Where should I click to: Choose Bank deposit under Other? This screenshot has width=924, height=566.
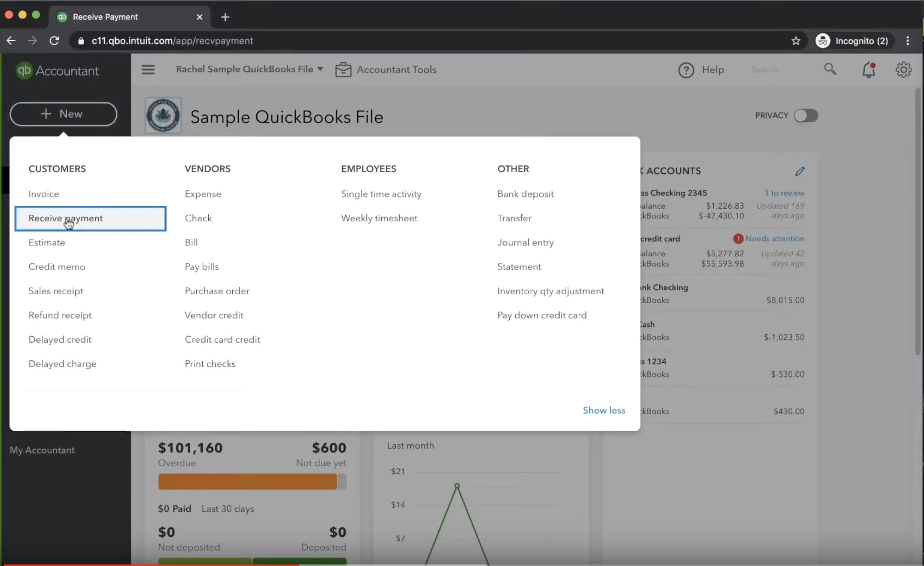pos(525,194)
